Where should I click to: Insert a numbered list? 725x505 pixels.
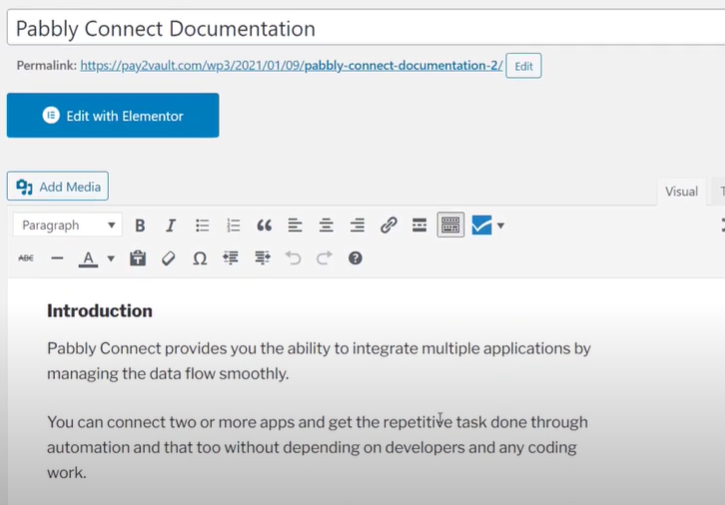233,226
